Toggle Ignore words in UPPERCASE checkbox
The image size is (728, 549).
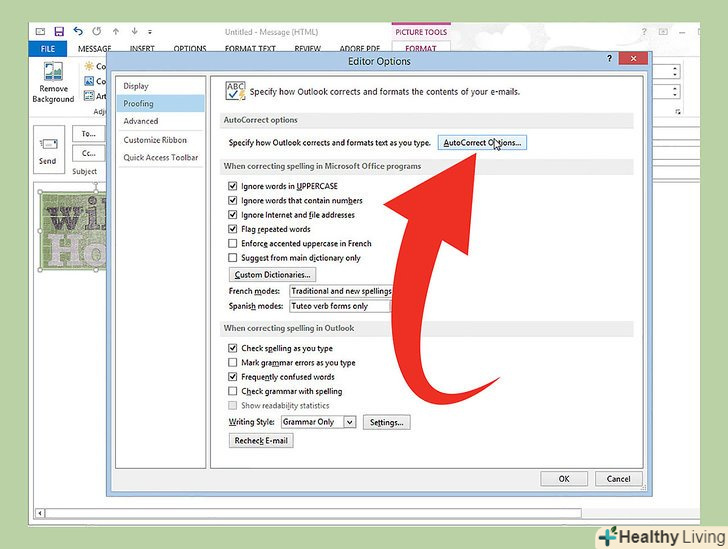[x=233, y=186]
